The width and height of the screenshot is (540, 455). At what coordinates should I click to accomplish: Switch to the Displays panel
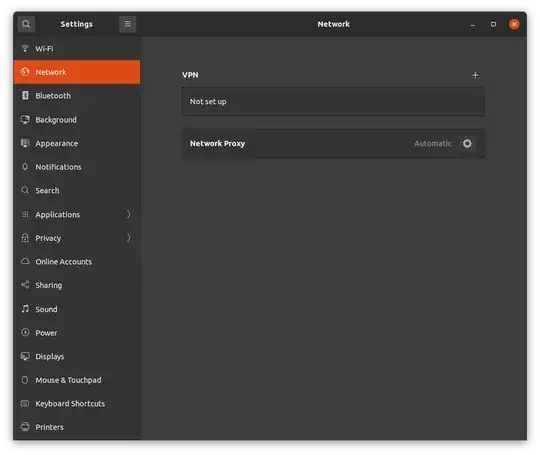pyautogui.click(x=77, y=356)
